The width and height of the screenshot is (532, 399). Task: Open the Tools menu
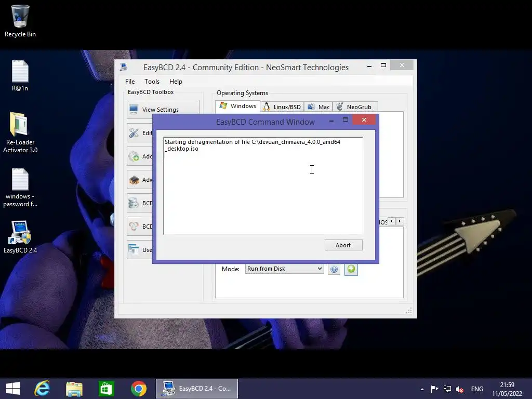tap(152, 82)
